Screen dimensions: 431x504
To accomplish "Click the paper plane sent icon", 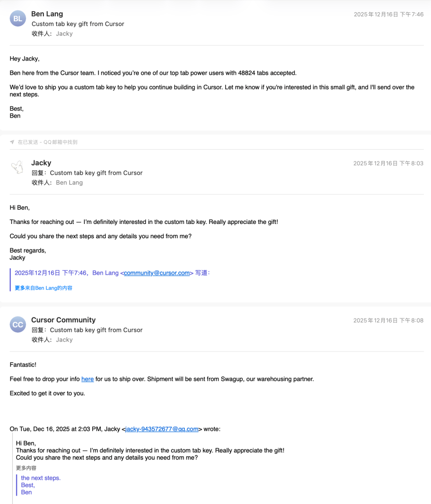I will 12,142.
